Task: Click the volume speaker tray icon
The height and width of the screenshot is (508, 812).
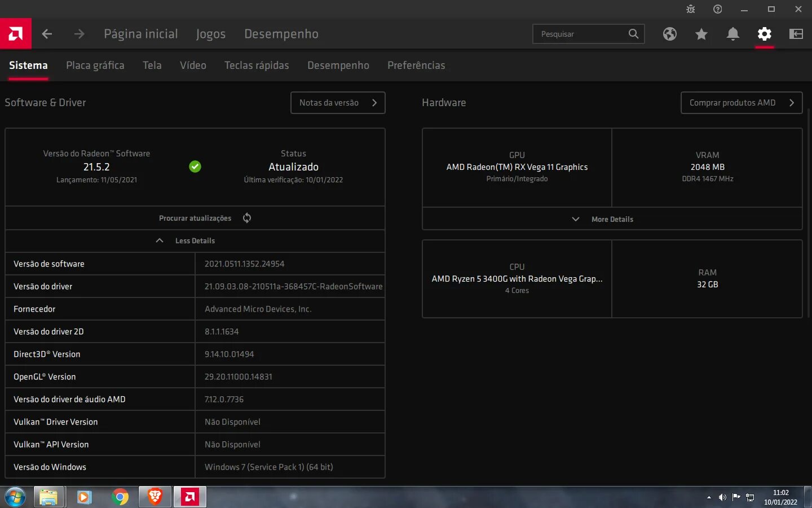Action: [x=722, y=497]
